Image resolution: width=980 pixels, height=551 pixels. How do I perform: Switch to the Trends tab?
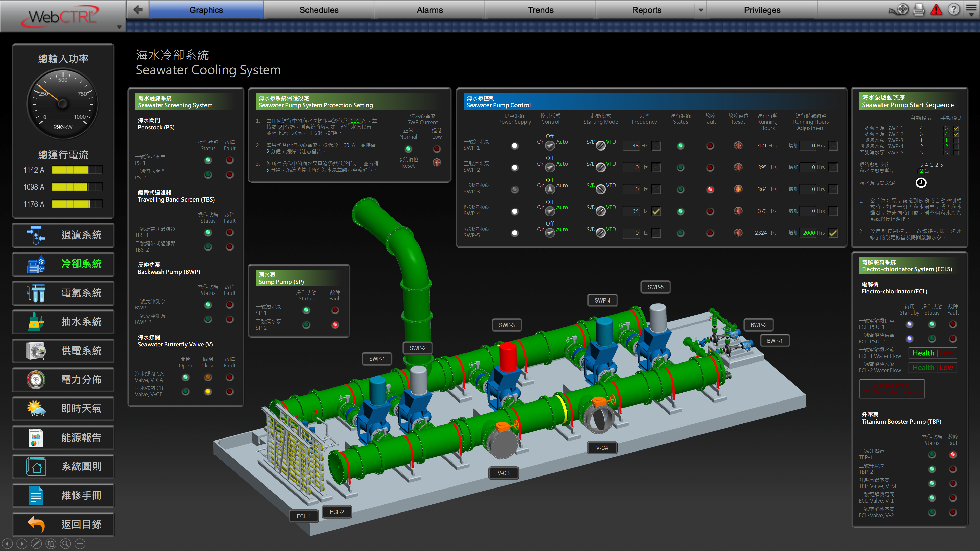[x=540, y=10]
